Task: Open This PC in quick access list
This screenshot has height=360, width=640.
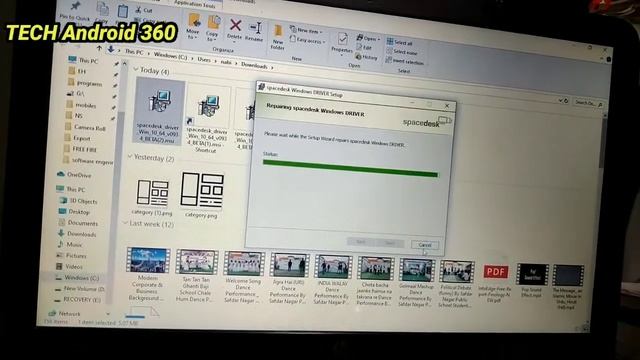Action: (83, 60)
